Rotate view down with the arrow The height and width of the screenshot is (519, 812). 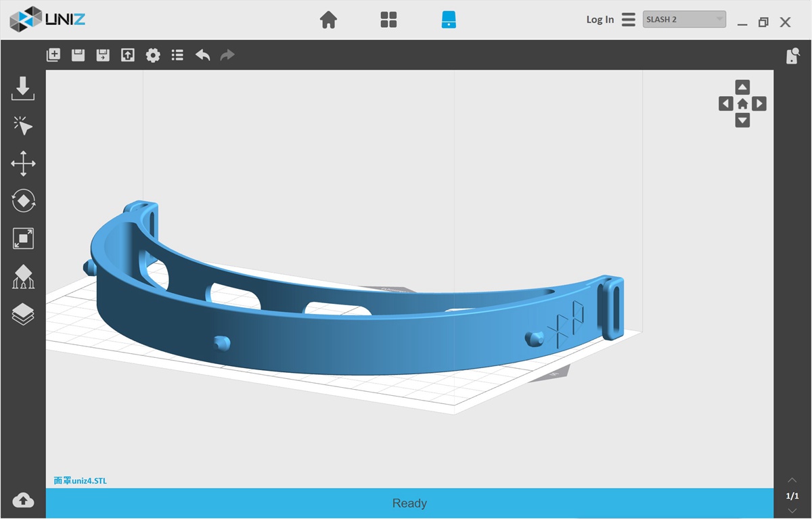742,120
